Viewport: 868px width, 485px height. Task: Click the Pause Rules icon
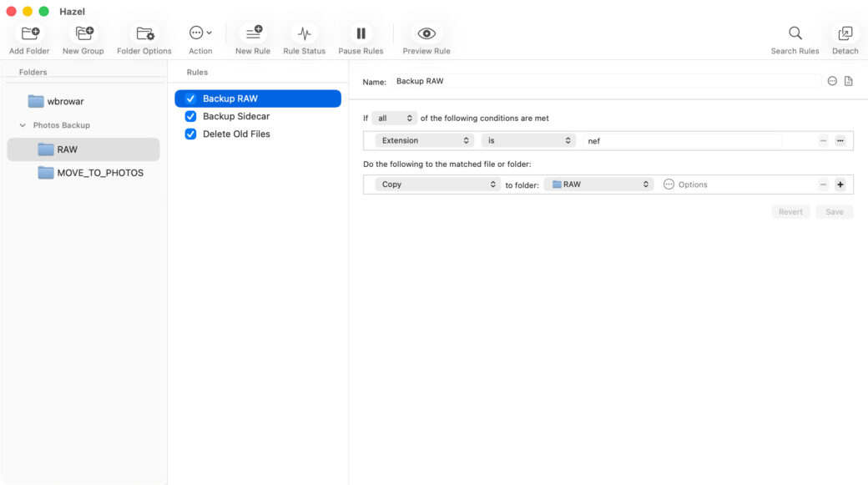click(x=361, y=33)
